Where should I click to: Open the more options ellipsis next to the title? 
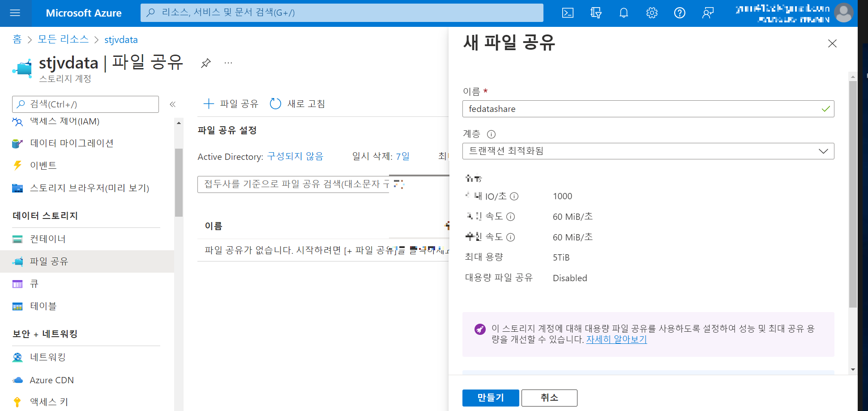point(228,63)
